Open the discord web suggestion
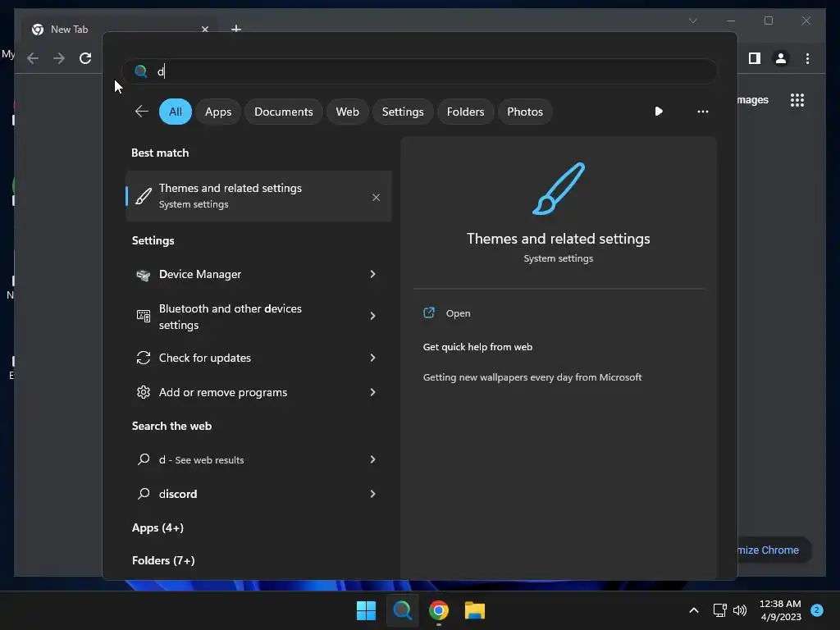 click(258, 493)
